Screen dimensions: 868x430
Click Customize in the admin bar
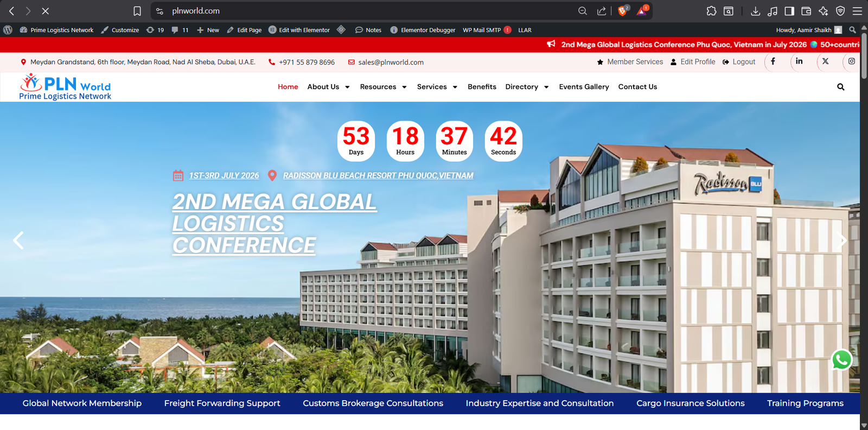click(x=120, y=30)
